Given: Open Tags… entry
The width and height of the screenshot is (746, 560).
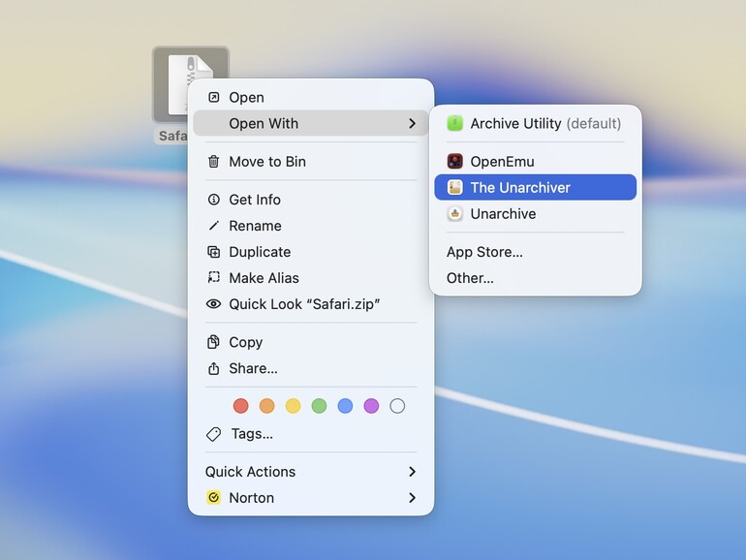Looking at the screenshot, I should (311, 434).
